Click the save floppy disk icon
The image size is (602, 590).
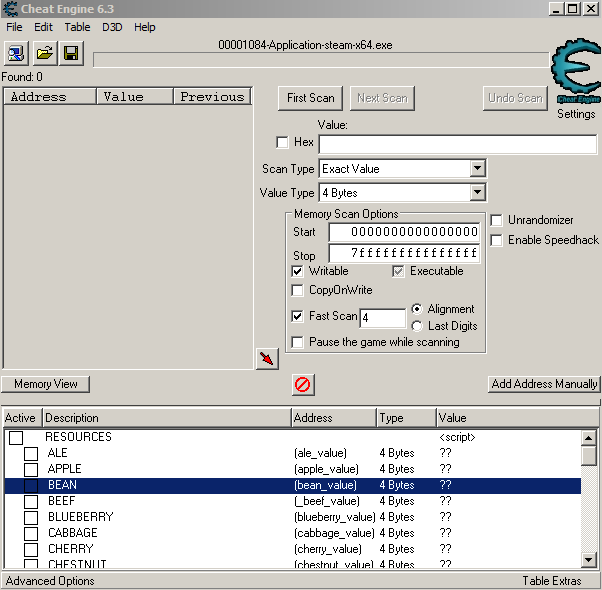(x=71, y=53)
